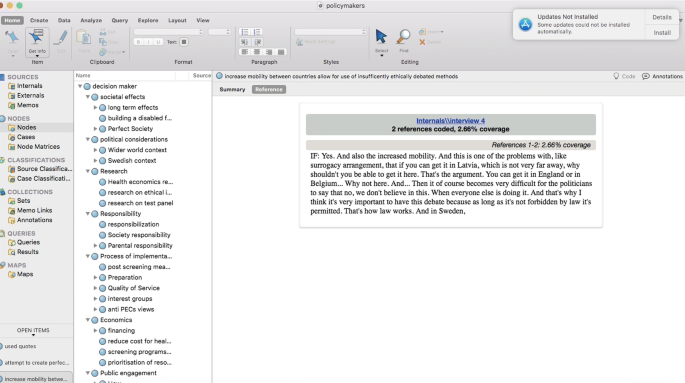Click the App Store update notification icon
The height and width of the screenshot is (383, 685).
[x=525, y=24]
